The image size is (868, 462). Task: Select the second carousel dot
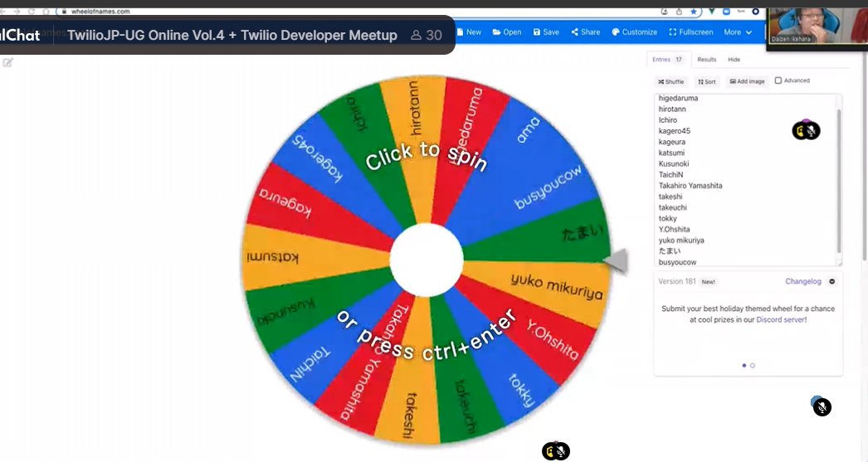[753, 365]
